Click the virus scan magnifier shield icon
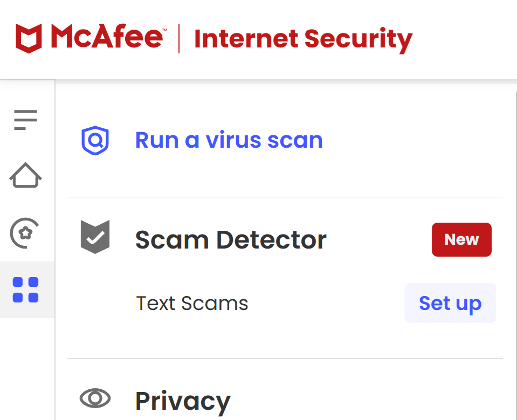517x420 pixels. click(95, 140)
